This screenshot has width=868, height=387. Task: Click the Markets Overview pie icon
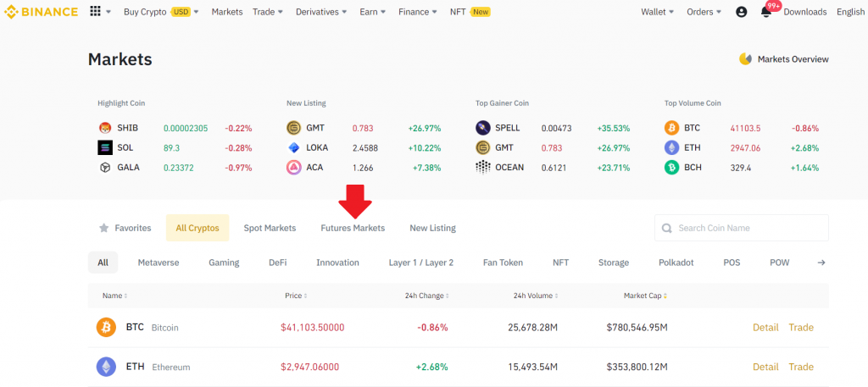coord(745,59)
